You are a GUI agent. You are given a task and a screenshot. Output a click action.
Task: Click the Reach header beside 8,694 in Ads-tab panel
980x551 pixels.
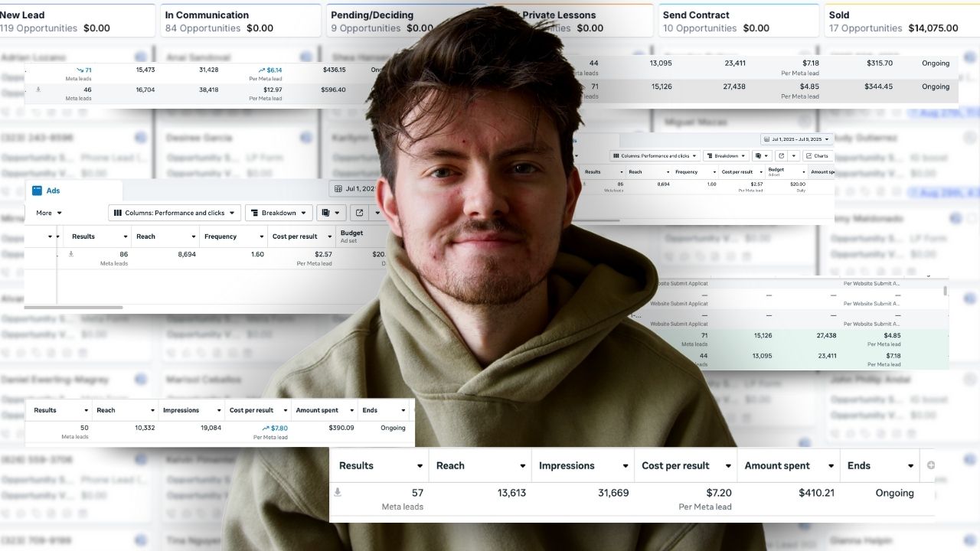tap(165, 236)
